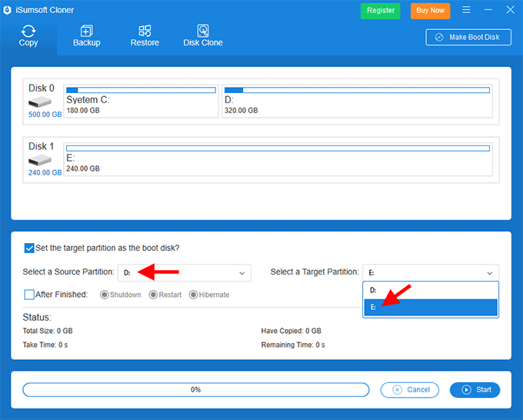Click the Register button
The height and width of the screenshot is (420, 523).
tap(381, 11)
